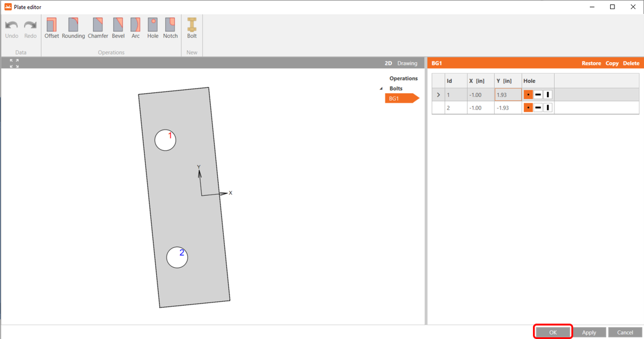
Task: Edit the Y value 1.93 field
Action: tap(508, 94)
